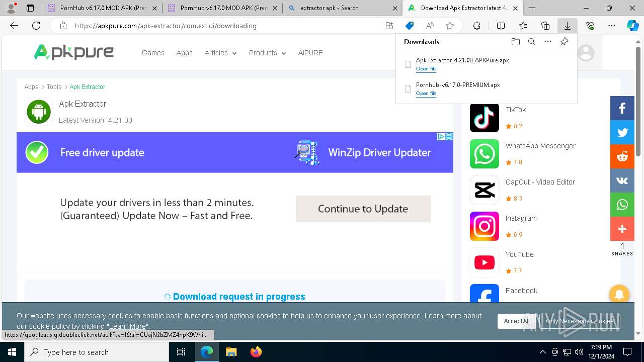Click the Apk Extractor app icon
Image resolution: width=644 pixels, height=362 pixels.
click(39, 112)
